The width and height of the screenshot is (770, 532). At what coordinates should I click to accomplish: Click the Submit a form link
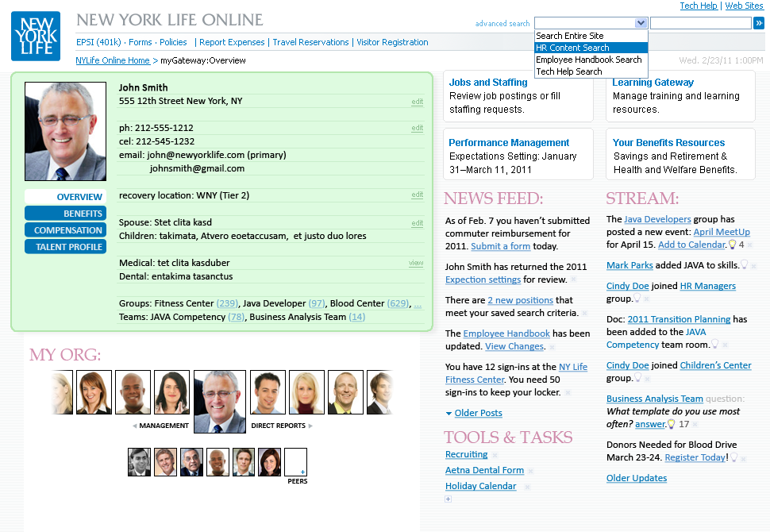pyautogui.click(x=500, y=246)
